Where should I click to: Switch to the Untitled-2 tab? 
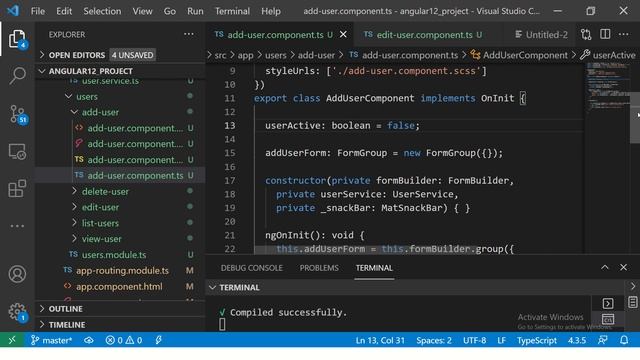541,35
